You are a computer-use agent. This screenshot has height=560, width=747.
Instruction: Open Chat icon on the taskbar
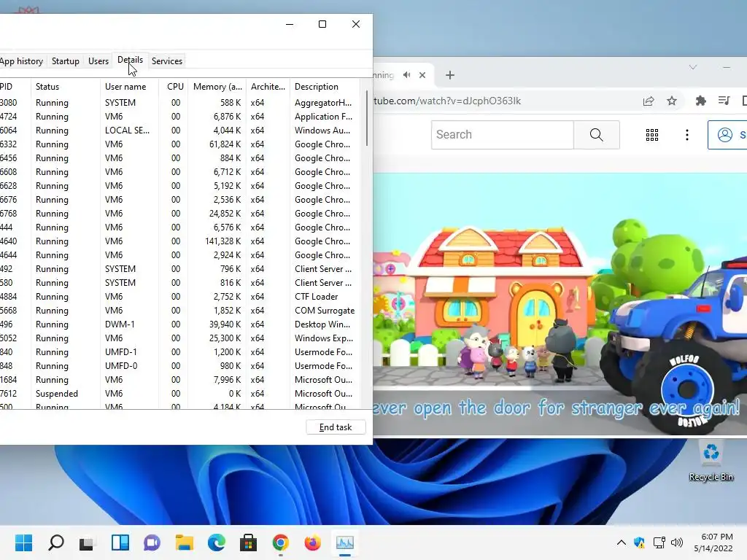[x=152, y=542]
